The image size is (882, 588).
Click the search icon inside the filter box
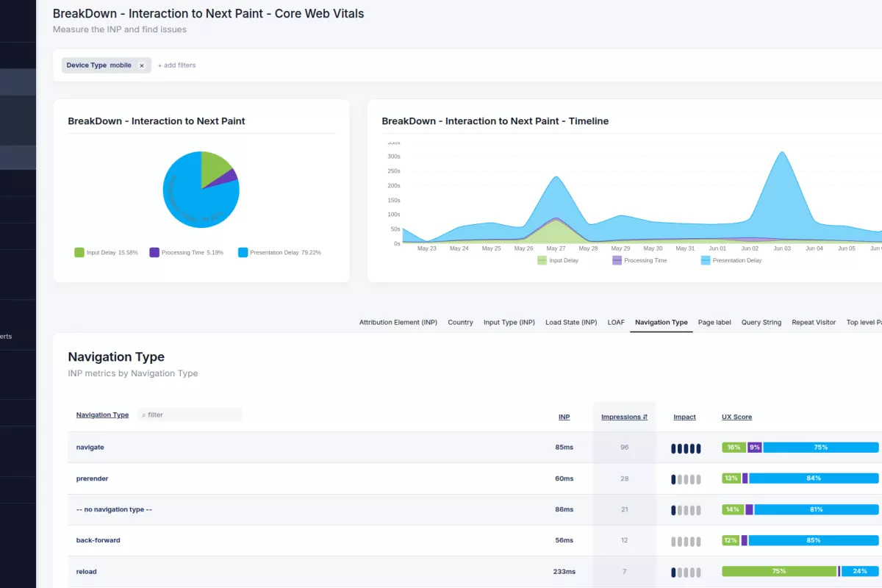point(143,414)
